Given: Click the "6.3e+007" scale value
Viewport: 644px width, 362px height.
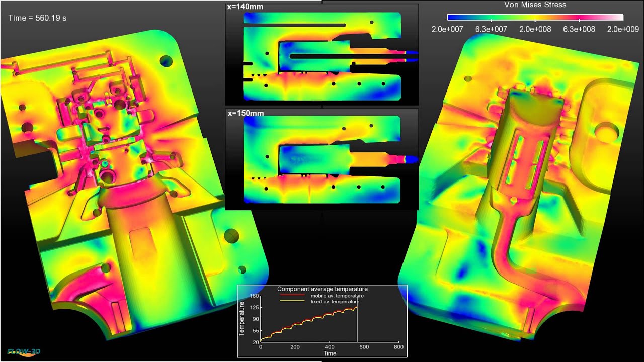Looking at the screenshot, I should (491, 29).
